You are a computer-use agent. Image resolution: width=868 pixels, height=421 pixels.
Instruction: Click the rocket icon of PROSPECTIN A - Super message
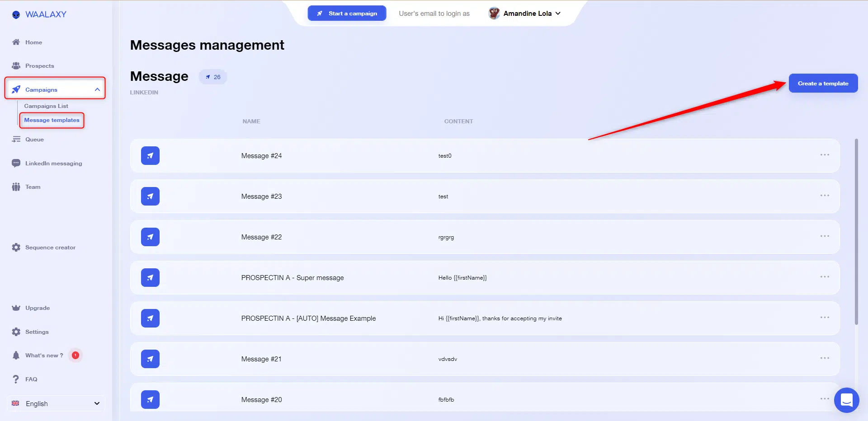pyautogui.click(x=150, y=277)
